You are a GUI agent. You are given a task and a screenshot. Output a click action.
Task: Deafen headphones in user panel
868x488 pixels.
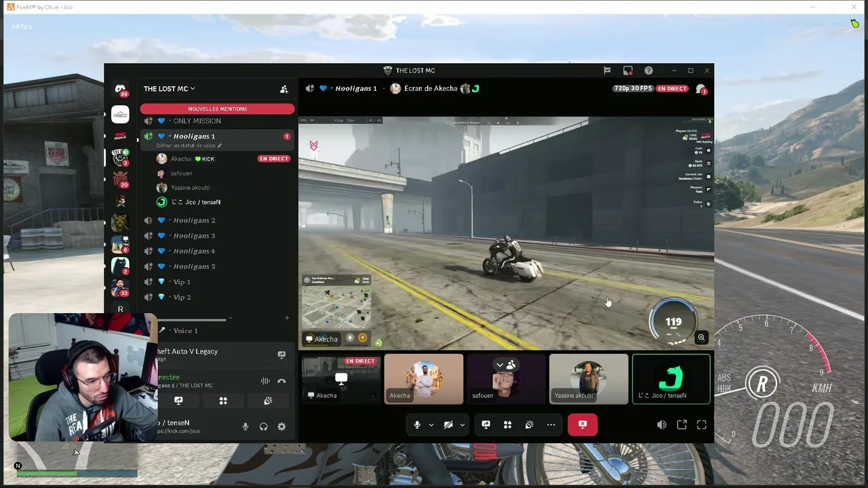tap(263, 426)
